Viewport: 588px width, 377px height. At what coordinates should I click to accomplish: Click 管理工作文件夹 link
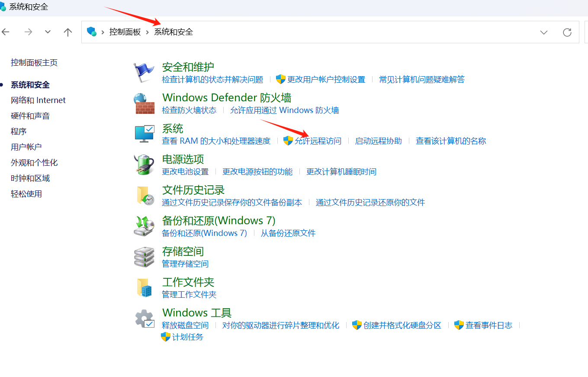point(189,295)
